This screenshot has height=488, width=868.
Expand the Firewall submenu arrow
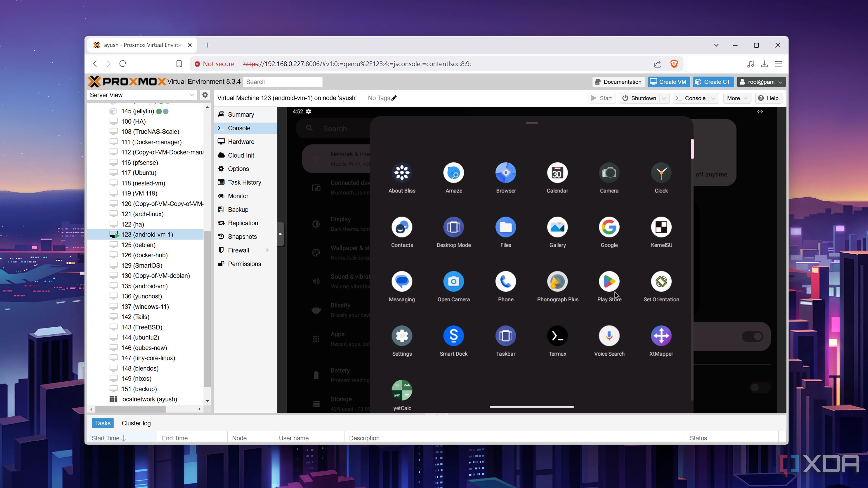point(268,250)
